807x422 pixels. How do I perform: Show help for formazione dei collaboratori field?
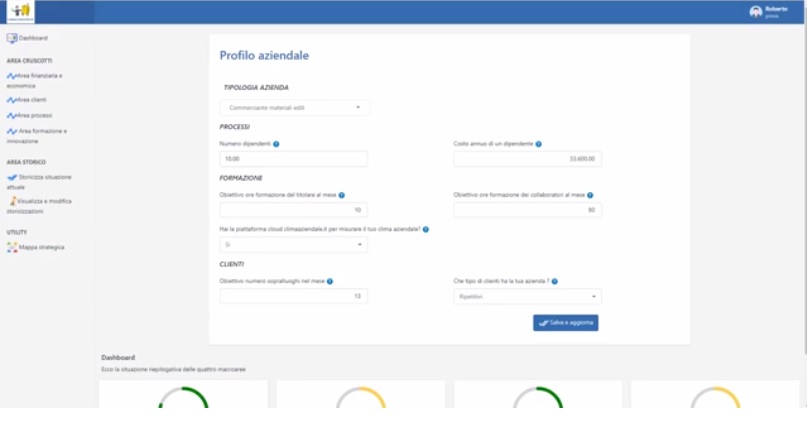[x=590, y=195]
